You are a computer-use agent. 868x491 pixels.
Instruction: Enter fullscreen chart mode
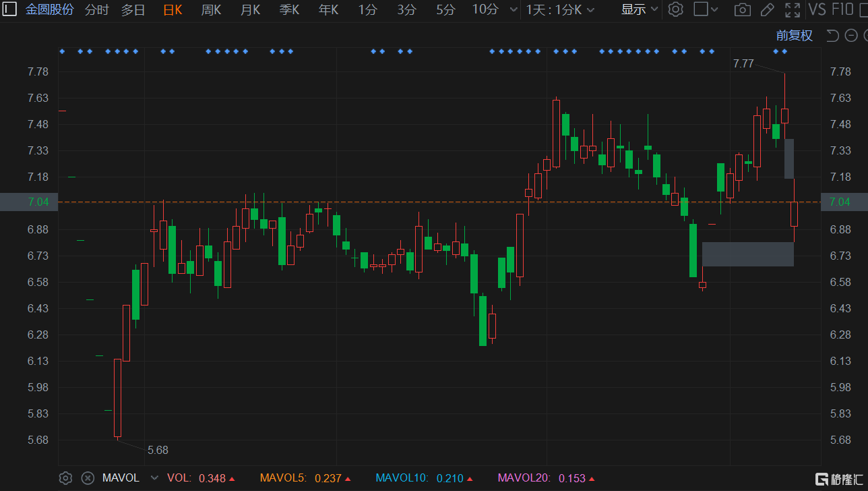pos(793,9)
